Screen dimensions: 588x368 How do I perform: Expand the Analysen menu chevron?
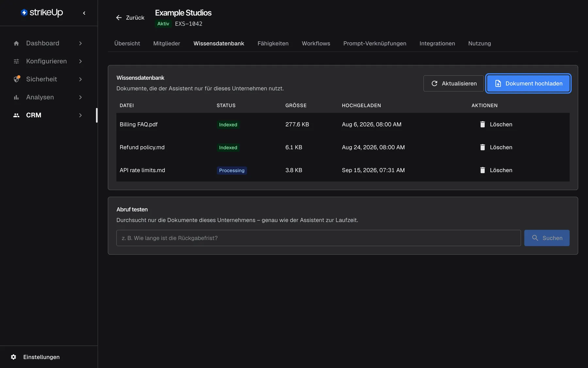(80, 97)
